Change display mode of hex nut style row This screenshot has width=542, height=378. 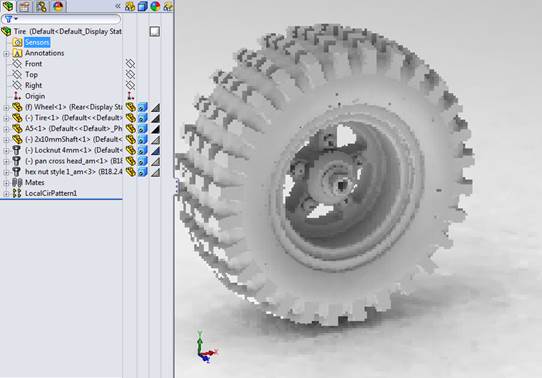(142, 172)
